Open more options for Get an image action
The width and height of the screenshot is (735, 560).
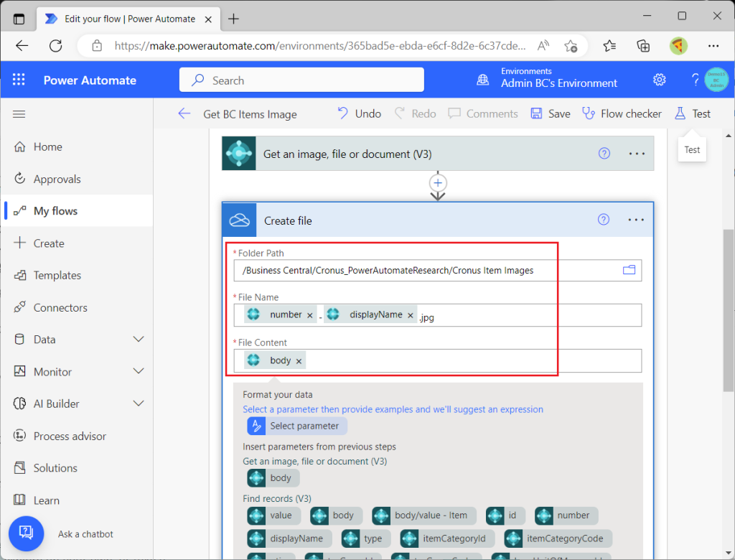point(637,154)
